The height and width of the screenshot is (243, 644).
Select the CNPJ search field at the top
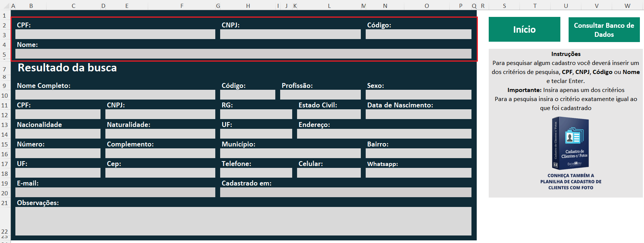(x=290, y=35)
